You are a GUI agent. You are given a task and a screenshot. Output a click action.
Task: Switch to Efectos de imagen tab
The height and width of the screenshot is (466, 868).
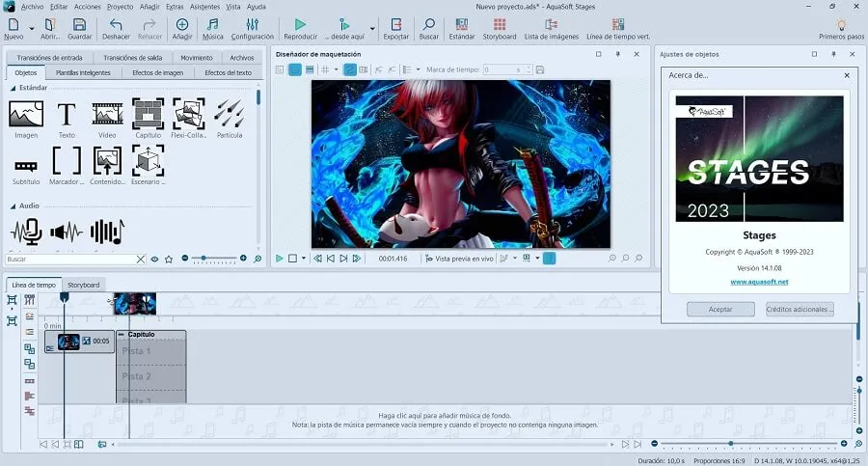point(158,72)
